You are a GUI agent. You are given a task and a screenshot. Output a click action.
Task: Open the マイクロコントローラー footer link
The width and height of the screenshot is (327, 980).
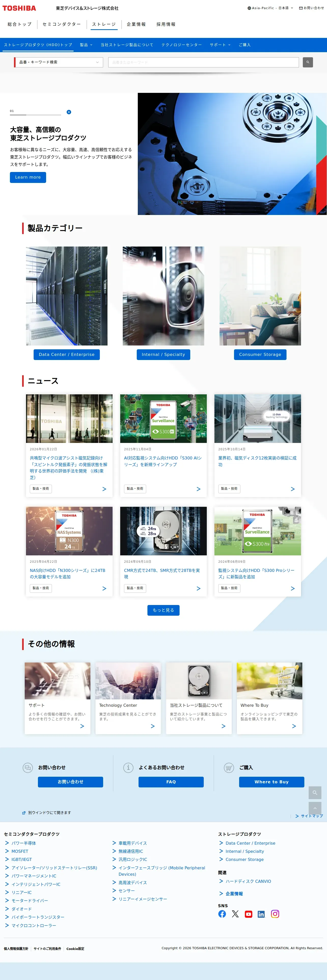click(x=34, y=925)
